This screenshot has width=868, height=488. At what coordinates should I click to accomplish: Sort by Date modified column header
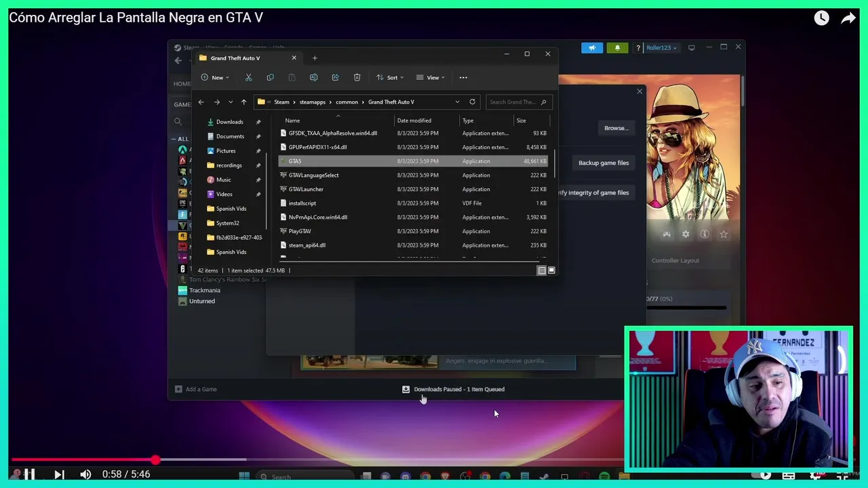414,121
